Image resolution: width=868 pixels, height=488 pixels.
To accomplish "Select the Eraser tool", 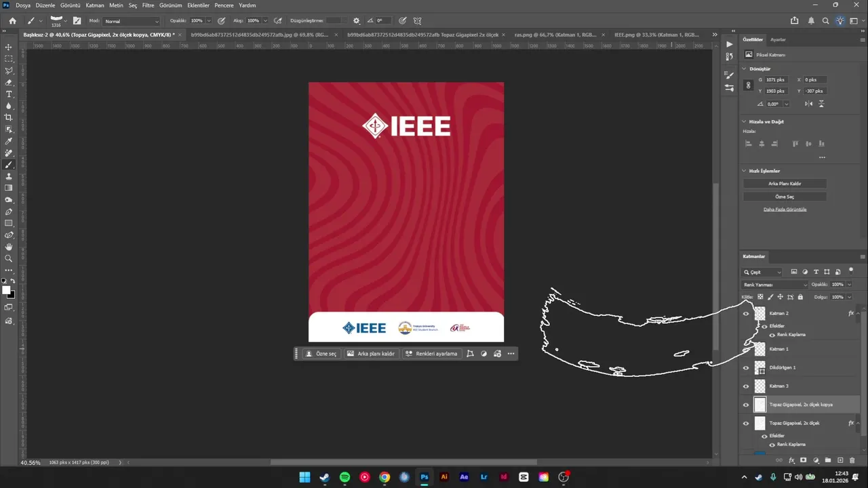I will click(9, 82).
